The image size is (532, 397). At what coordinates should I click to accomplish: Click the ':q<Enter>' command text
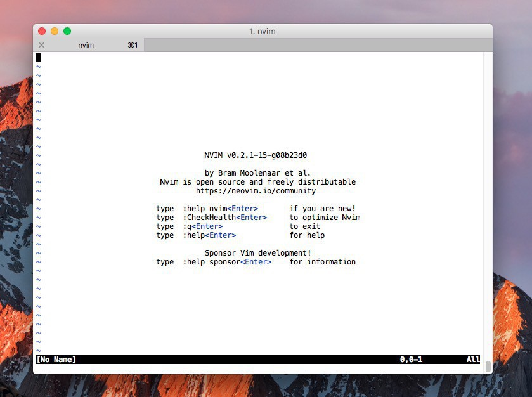coord(203,226)
